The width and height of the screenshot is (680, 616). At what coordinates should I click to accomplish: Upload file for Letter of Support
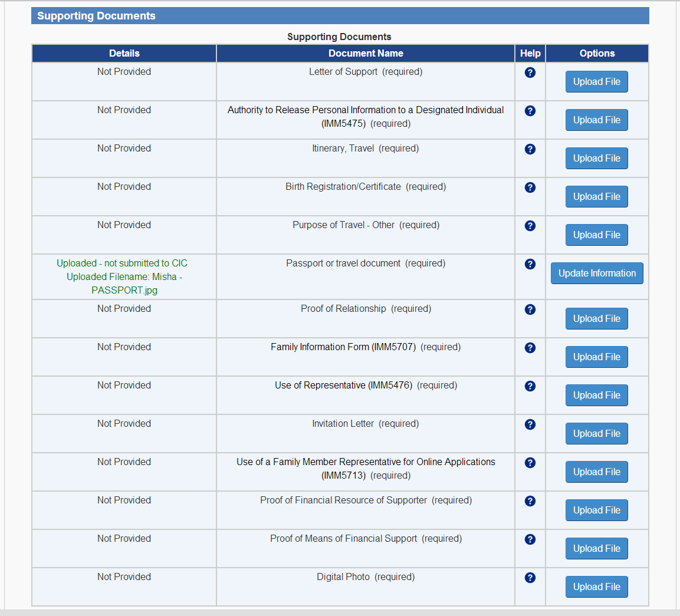click(597, 81)
